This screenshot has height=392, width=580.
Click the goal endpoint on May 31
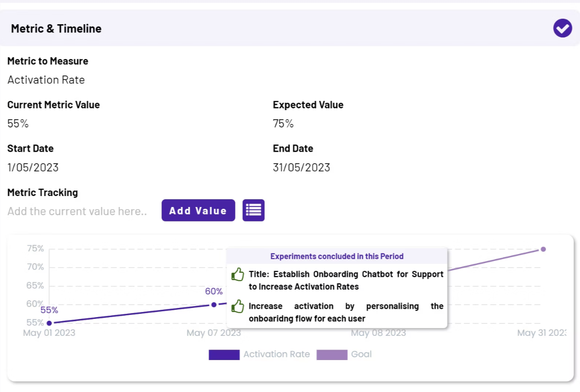pos(543,249)
